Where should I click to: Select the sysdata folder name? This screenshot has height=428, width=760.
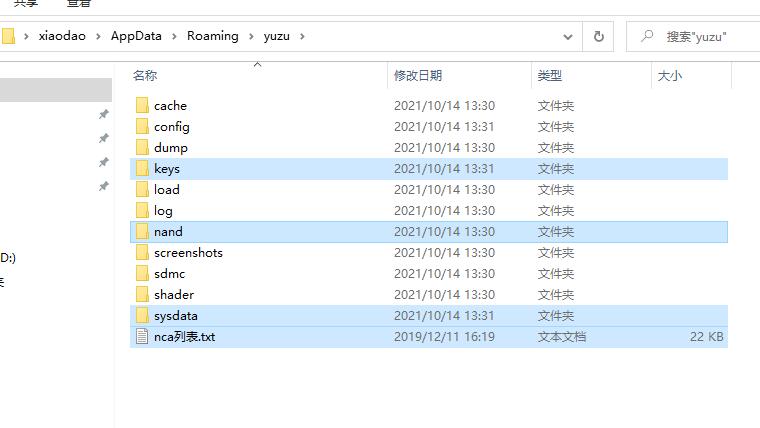[175, 316]
